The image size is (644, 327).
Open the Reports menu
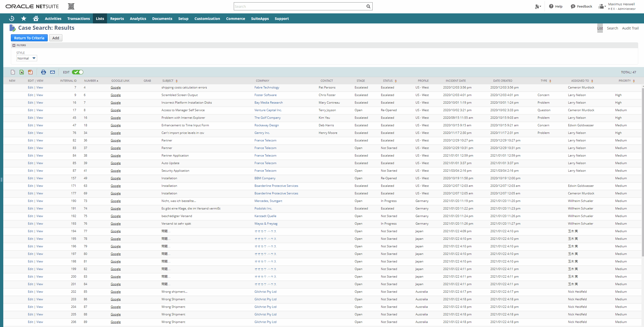[x=117, y=18]
